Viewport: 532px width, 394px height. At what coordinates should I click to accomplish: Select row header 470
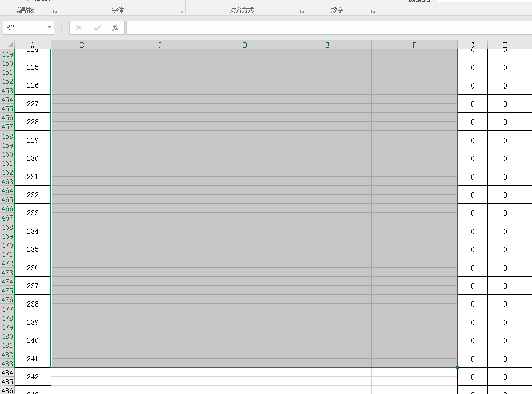pos(7,245)
